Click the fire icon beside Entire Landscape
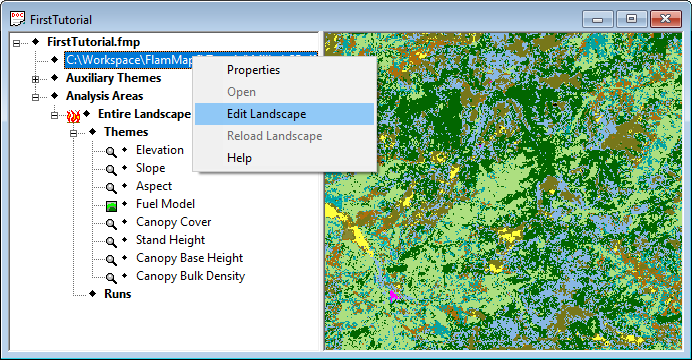This screenshot has height=360, width=692. click(73, 116)
